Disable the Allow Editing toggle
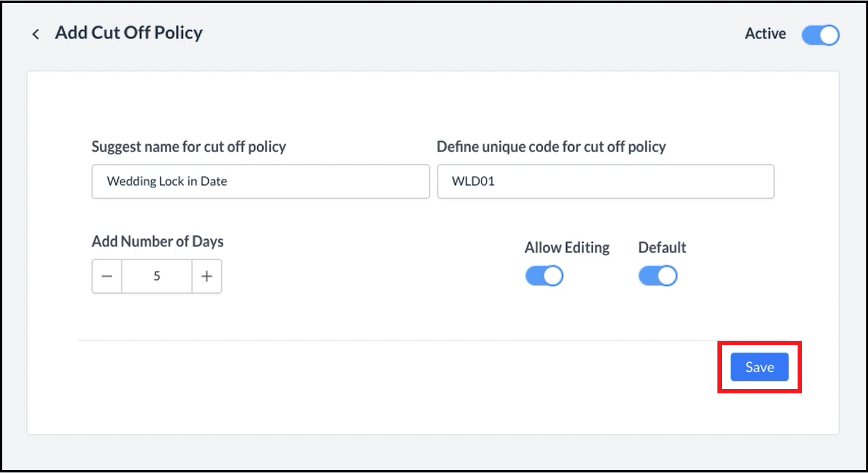The image size is (868, 473). point(544,276)
